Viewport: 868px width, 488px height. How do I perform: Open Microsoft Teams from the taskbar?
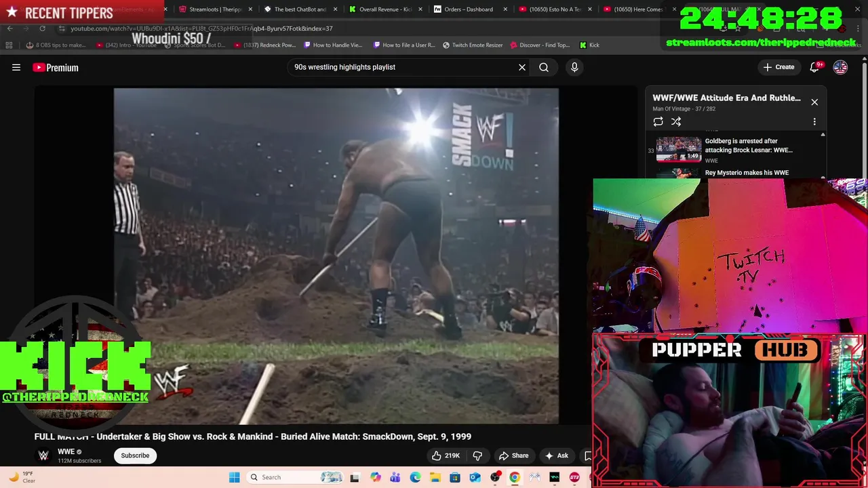395,477
